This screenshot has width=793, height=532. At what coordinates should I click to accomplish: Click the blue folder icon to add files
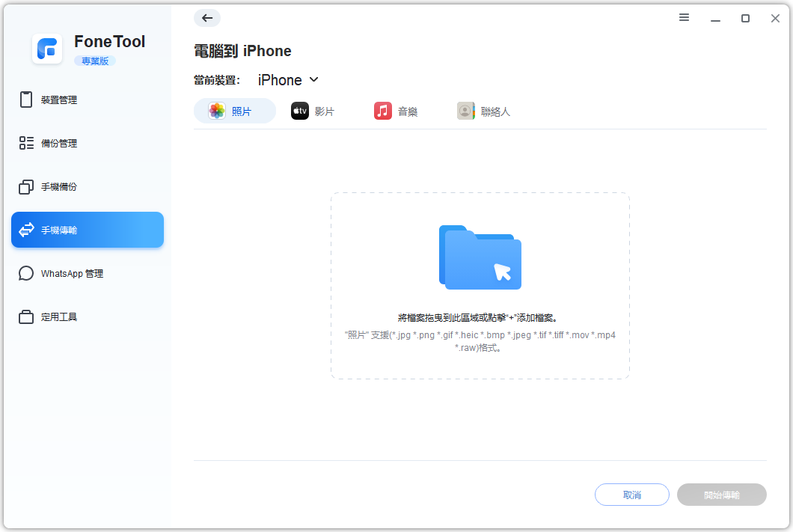coord(480,257)
